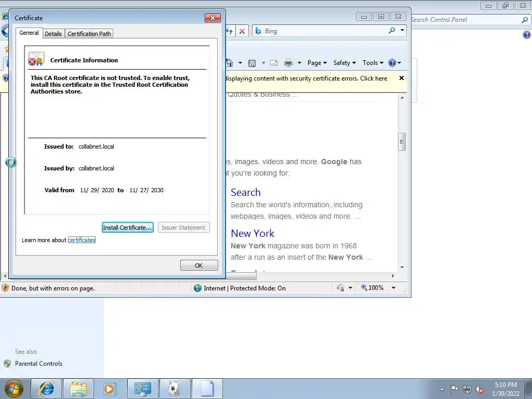Click the Internet zone globe icon
532x399 pixels.
pyautogui.click(x=197, y=288)
